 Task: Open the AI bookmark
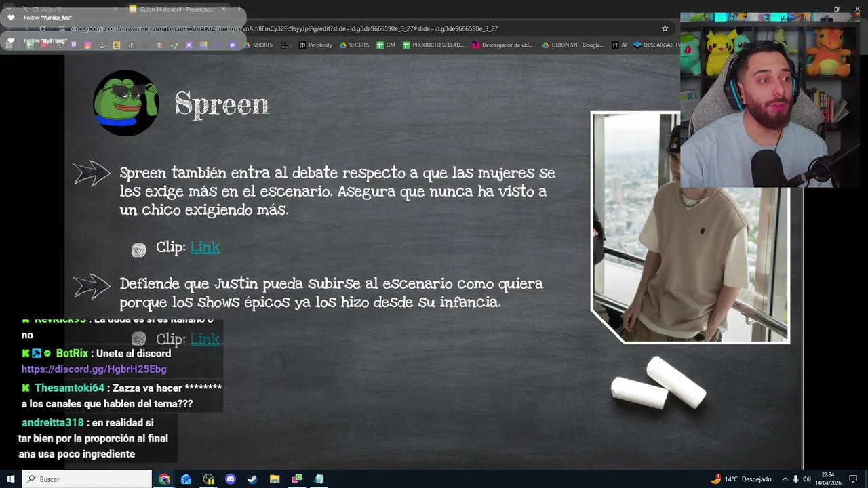619,45
